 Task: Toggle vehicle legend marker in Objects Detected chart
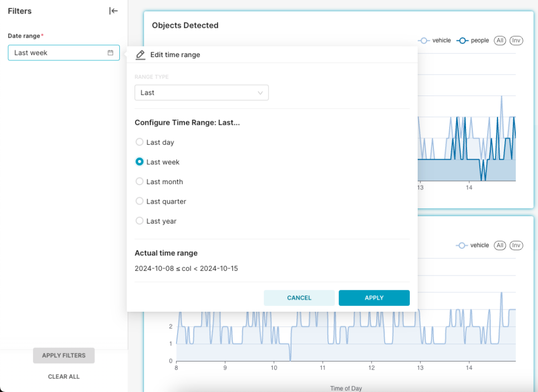click(424, 40)
